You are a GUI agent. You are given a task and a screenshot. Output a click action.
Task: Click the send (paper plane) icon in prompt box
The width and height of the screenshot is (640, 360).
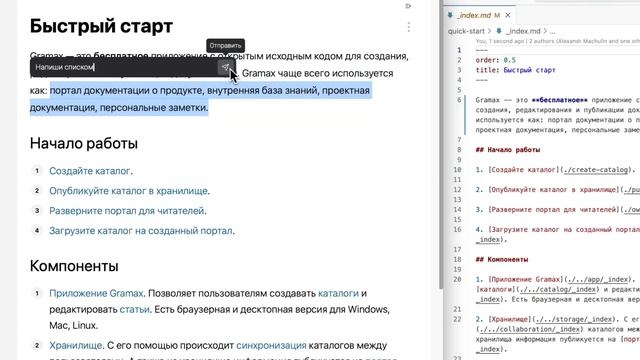(x=225, y=67)
